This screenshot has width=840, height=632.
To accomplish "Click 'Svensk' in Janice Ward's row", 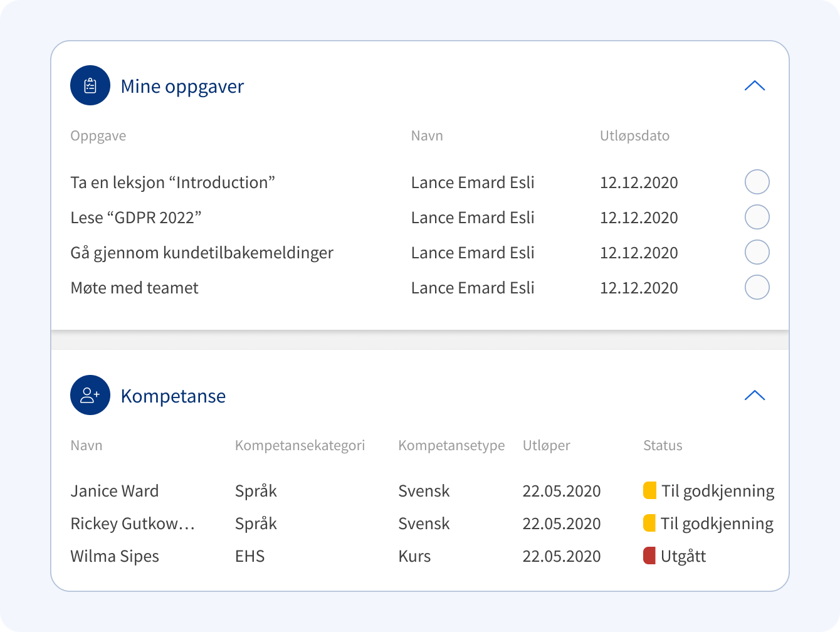I will pyautogui.click(x=424, y=491).
